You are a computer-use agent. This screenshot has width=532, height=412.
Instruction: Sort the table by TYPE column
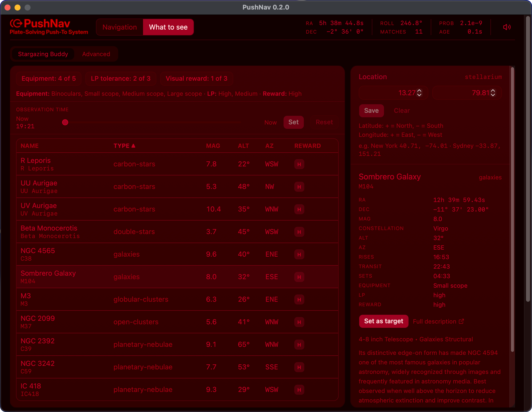pos(124,146)
